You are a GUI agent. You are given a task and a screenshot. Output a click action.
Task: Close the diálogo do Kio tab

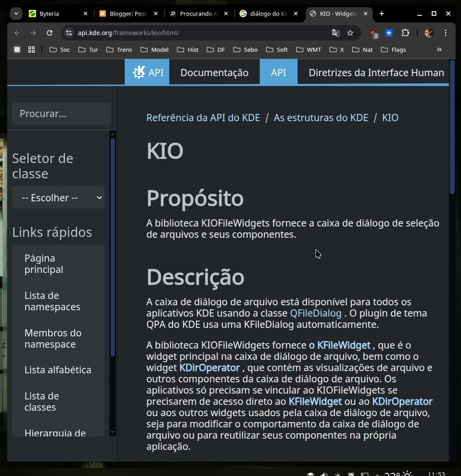pyautogui.click(x=296, y=14)
